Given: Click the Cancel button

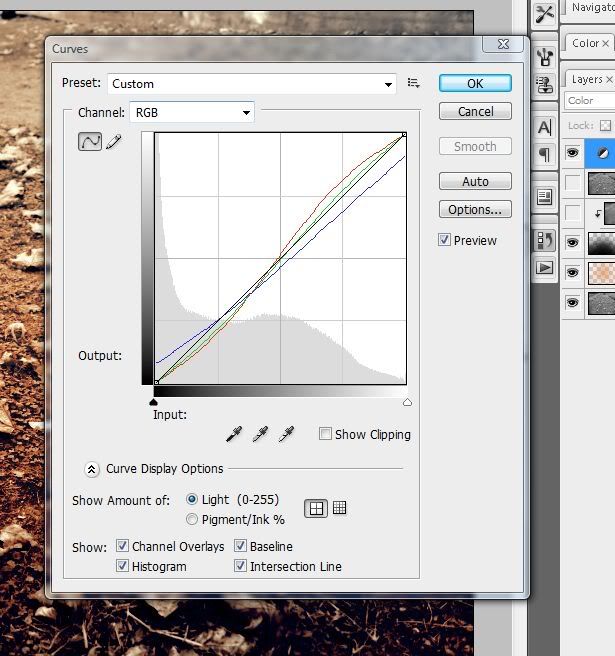Looking at the screenshot, I should click(x=475, y=111).
